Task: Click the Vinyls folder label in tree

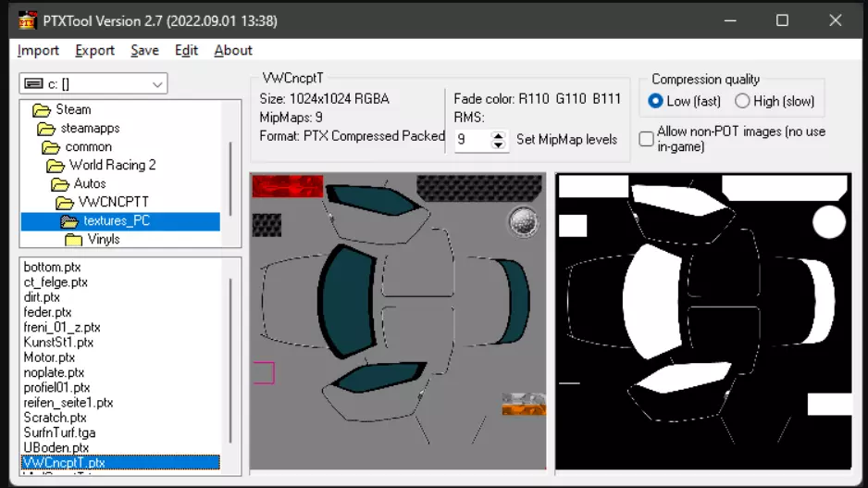Action: 104,240
